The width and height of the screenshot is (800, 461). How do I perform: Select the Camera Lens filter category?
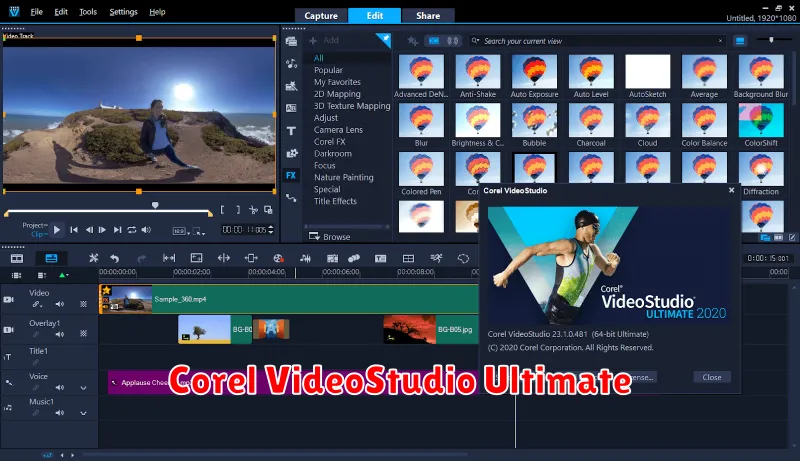pyautogui.click(x=338, y=130)
